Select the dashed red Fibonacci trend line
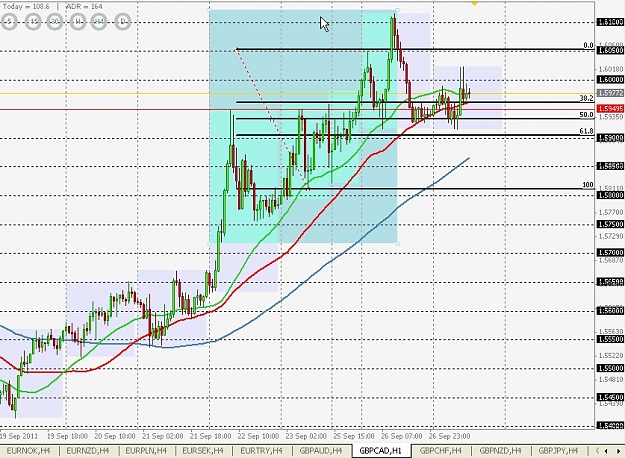 272,118
